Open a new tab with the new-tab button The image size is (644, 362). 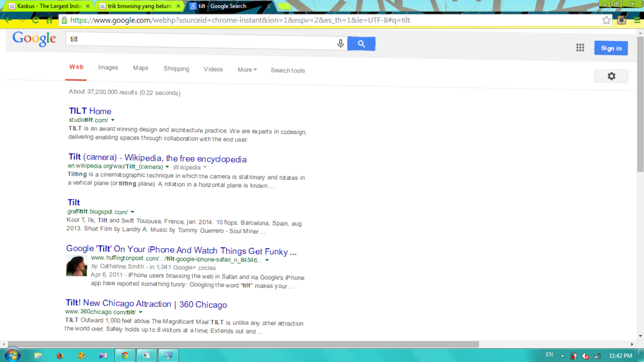tap(284, 7)
